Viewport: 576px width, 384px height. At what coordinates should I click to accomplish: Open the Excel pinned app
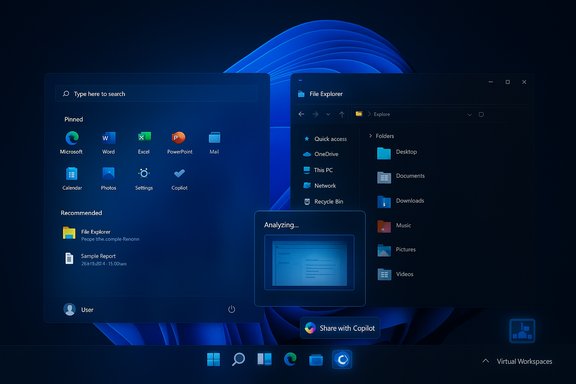tap(144, 143)
